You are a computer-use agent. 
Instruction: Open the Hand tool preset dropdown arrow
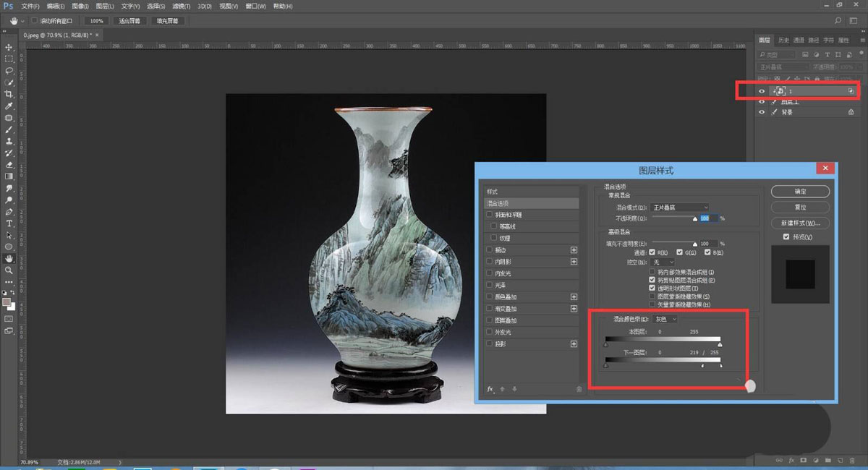tap(22, 21)
